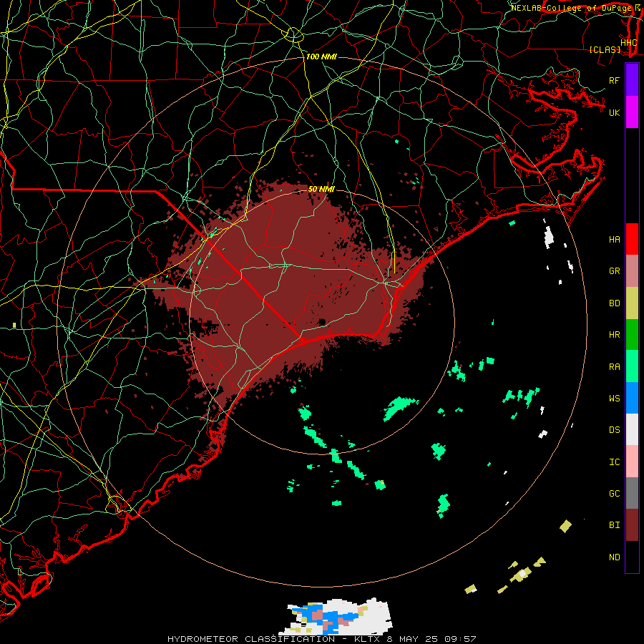This screenshot has width=644, height=644.
Task: Click the HYDROMETEOR CLASSIFICATION caption text
Action: (x=251, y=639)
